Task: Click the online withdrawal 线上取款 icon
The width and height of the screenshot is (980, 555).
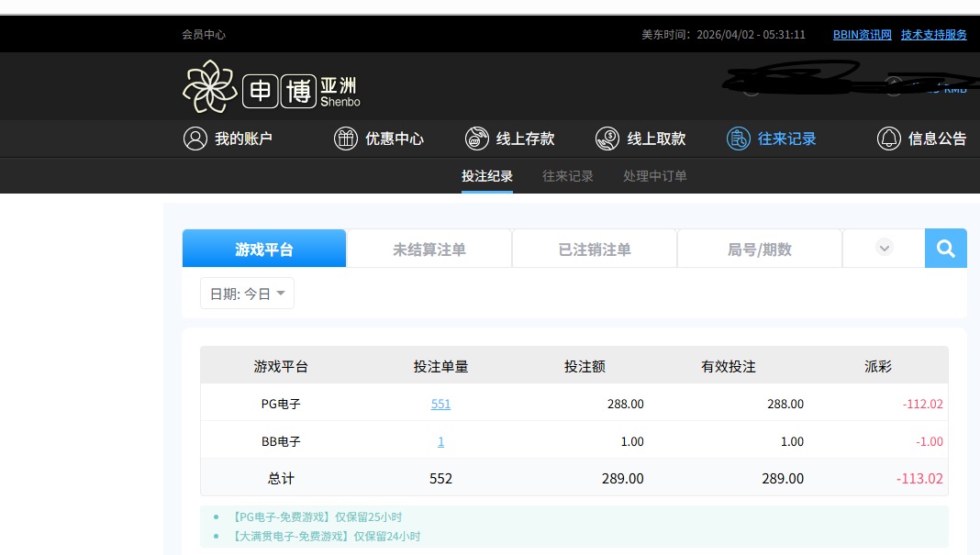Action: pyautogui.click(x=607, y=139)
